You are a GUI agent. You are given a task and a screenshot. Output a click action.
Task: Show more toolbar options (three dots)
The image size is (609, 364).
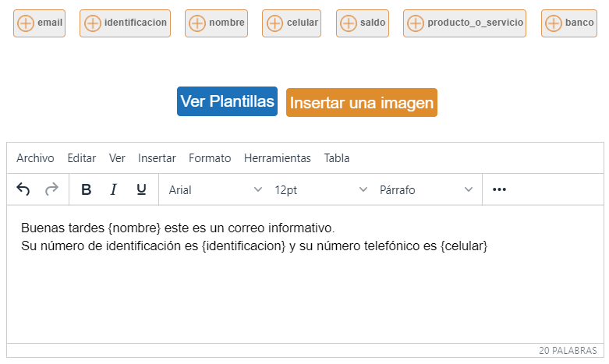pyautogui.click(x=499, y=189)
